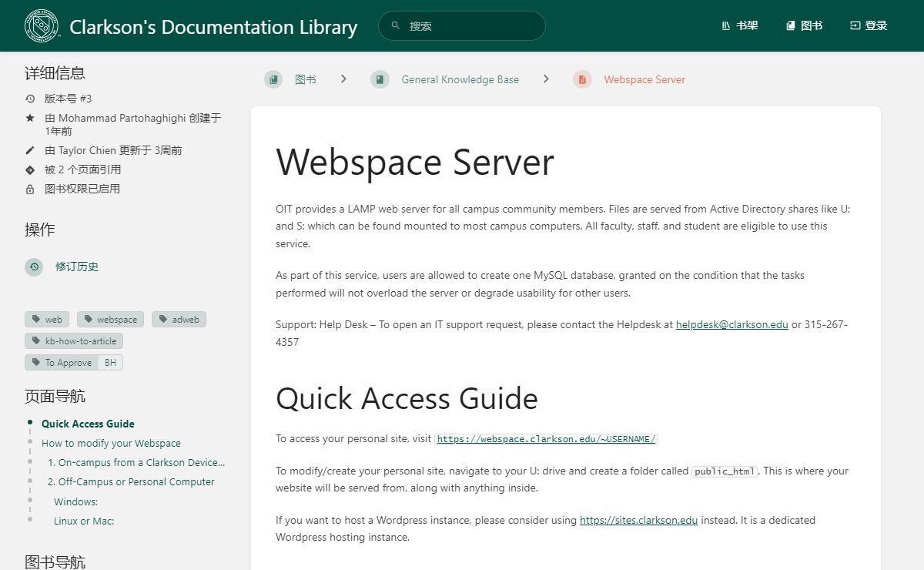Screen dimensions: 924x570
Task: Click the 图书导航 sidebar heading
Action: click(x=55, y=562)
